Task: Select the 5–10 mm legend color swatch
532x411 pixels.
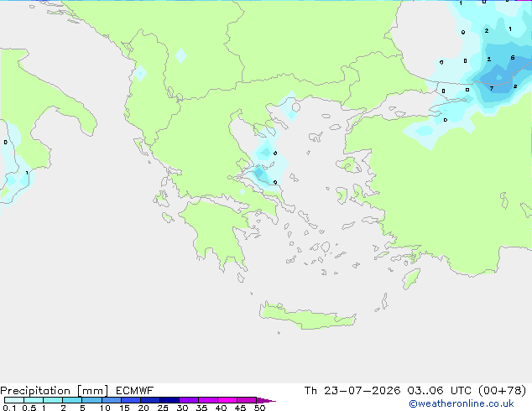Action: 91,400
